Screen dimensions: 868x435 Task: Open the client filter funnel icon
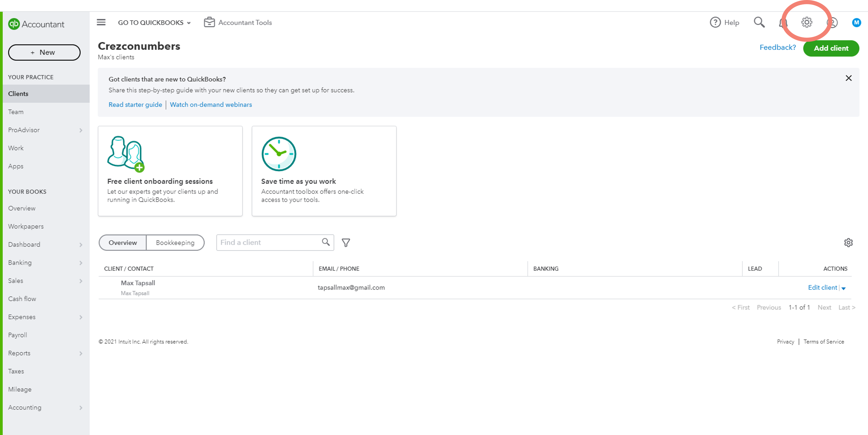pos(346,242)
